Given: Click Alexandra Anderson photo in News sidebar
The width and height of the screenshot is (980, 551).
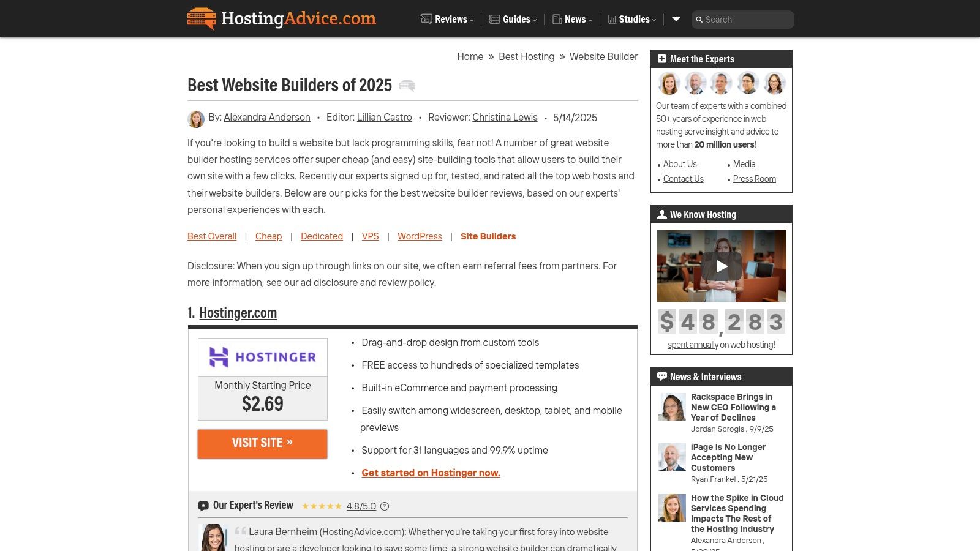Looking at the screenshot, I should coord(672,508).
